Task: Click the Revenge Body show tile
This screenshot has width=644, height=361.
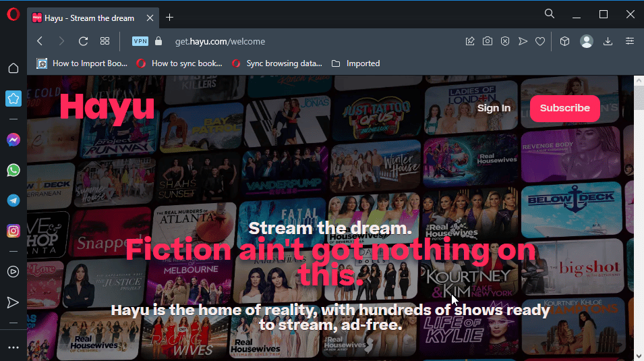Action: (571, 155)
